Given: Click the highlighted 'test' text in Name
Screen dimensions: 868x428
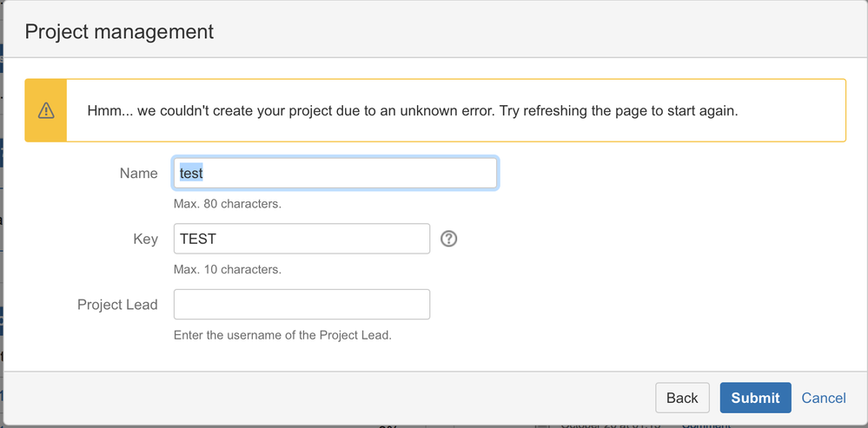Looking at the screenshot, I should click(x=191, y=173).
